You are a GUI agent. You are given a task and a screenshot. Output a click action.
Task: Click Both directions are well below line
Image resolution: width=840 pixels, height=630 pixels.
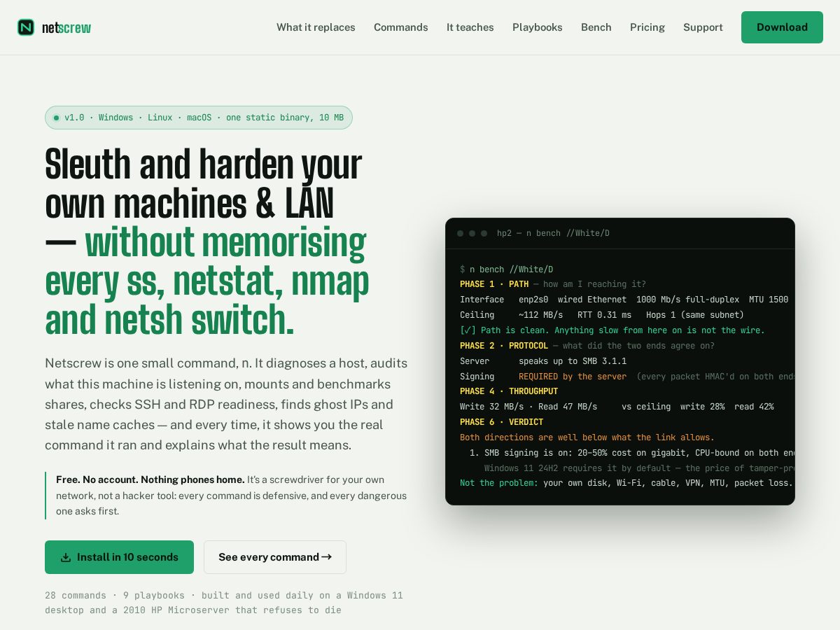coord(587,437)
